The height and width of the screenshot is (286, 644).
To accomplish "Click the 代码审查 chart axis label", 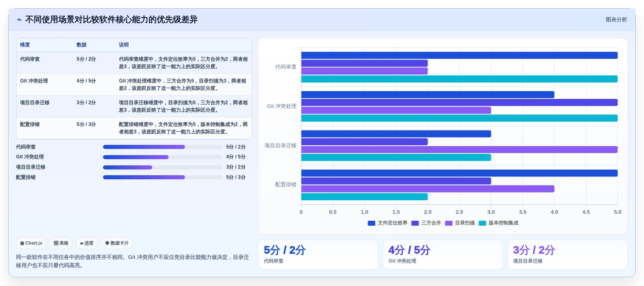I will coord(286,67).
